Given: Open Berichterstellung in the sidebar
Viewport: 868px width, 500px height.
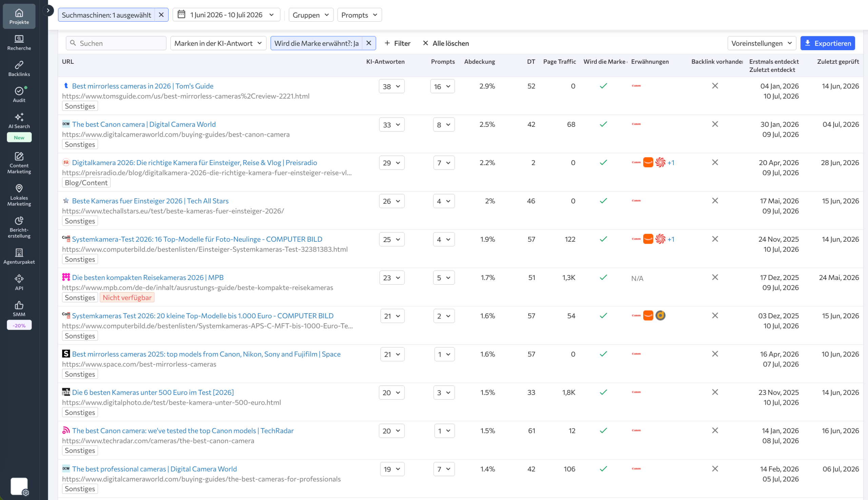Looking at the screenshot, I should (19, 227).
